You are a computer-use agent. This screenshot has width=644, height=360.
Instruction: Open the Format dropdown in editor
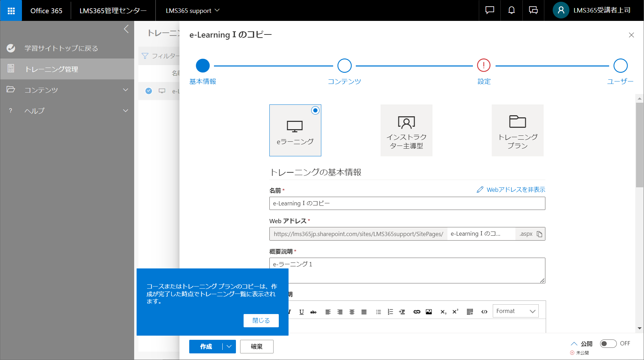coord(515,311)
